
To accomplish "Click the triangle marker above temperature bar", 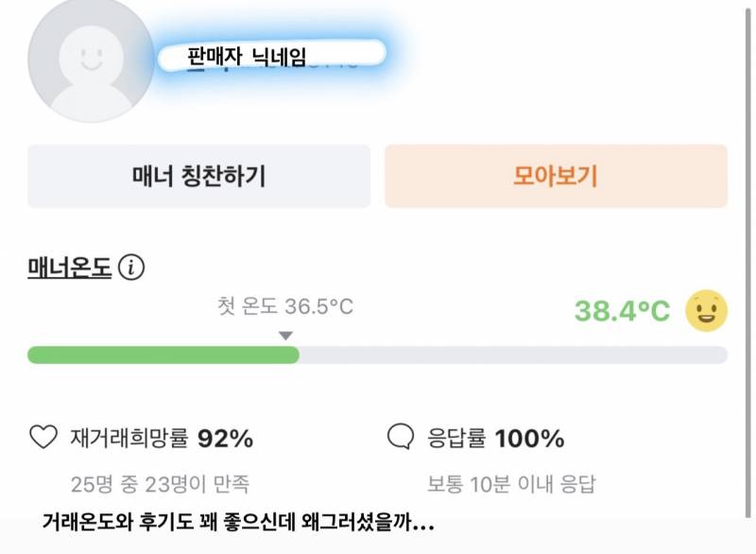I will pyautogui.click(x=286, y=336).
